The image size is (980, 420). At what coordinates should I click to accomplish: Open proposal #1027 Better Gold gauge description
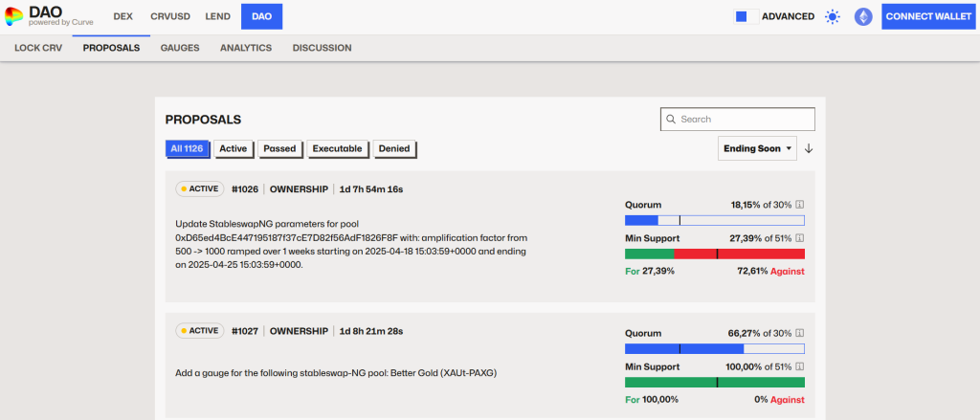click(336, 373)
